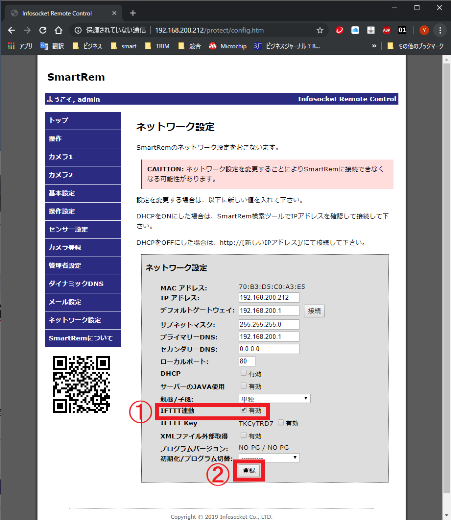
Task: Open the Microchip bookmark
Action: tap(228, 46)
